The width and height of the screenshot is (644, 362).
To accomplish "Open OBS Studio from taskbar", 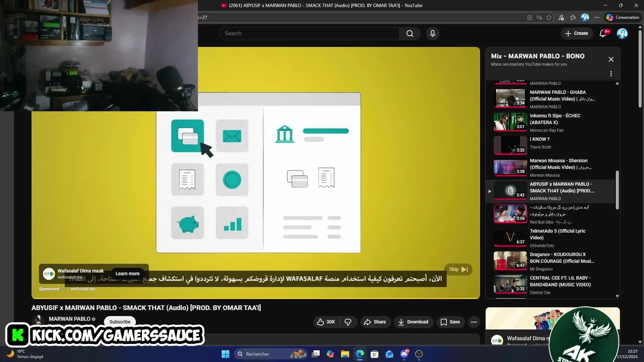I will coord(419,354).
